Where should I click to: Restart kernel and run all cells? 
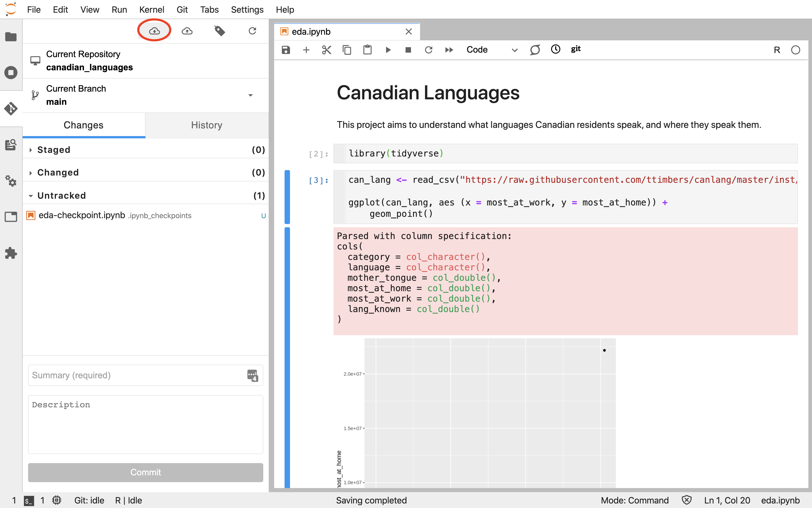(449, 50)
